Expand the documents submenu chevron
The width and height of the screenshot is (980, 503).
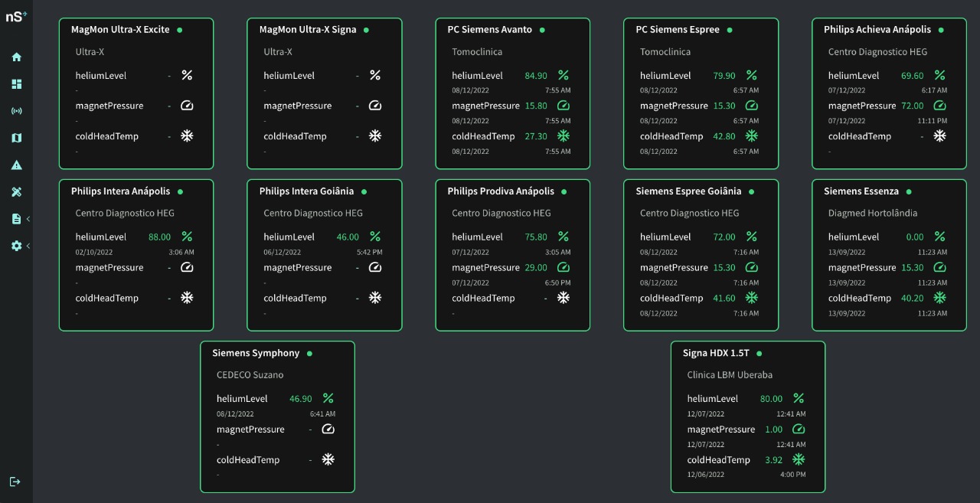click(x=28, y=219)
